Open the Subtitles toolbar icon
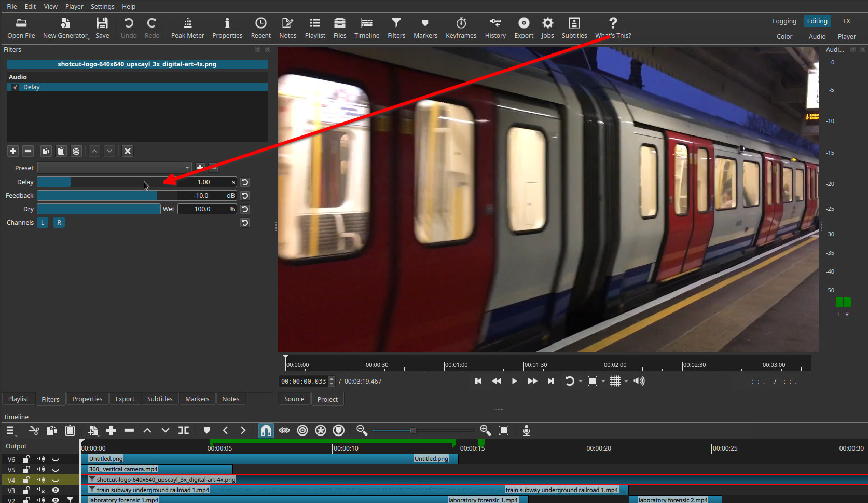Screen dimensions: 868x503 pos(574,28)
